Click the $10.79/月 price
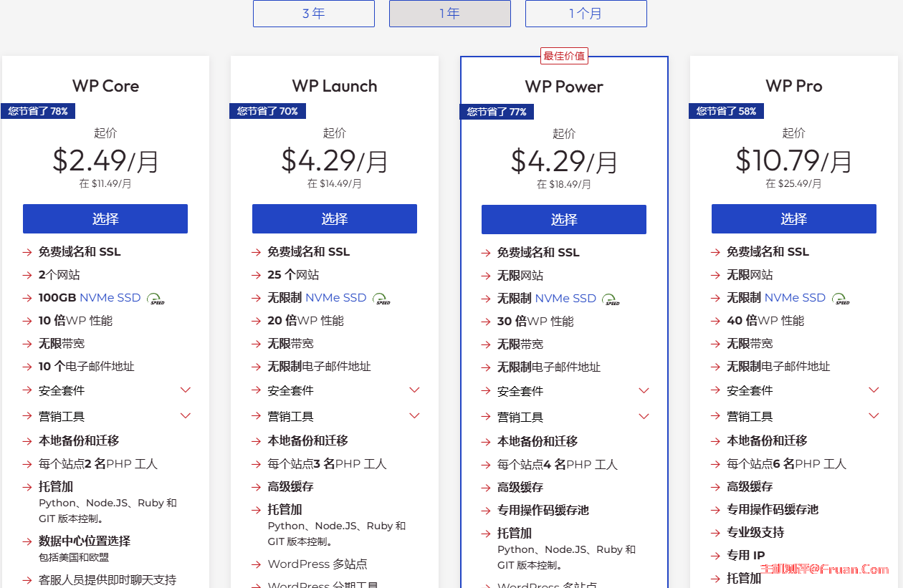The height and width of the screenshot is (588, 903). [x=793, y=160]
